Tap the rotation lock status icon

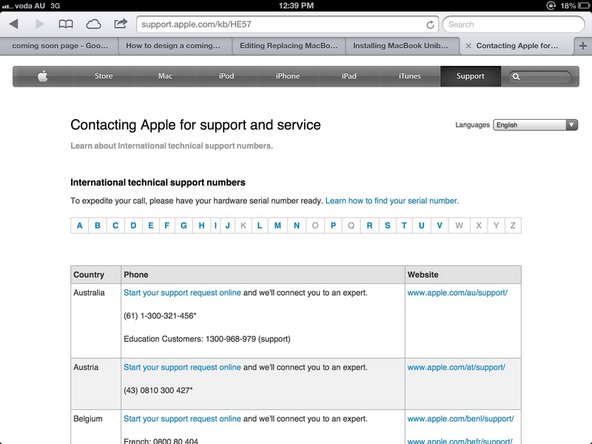click(x=551, y=6)
